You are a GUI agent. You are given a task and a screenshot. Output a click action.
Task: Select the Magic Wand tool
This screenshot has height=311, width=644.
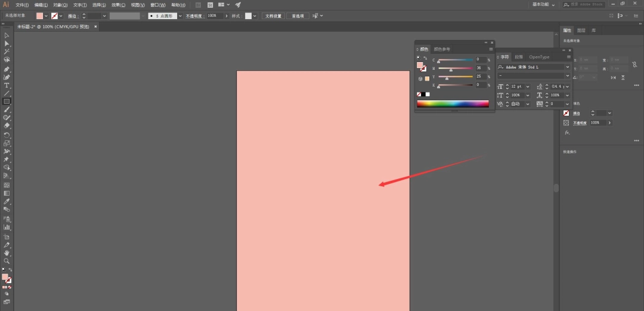coord(7,52)
